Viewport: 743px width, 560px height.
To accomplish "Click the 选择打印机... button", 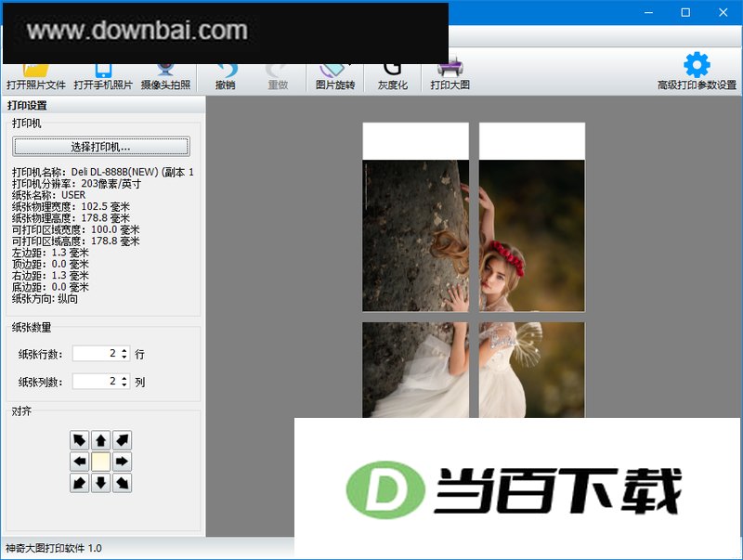I will [101, 147].
